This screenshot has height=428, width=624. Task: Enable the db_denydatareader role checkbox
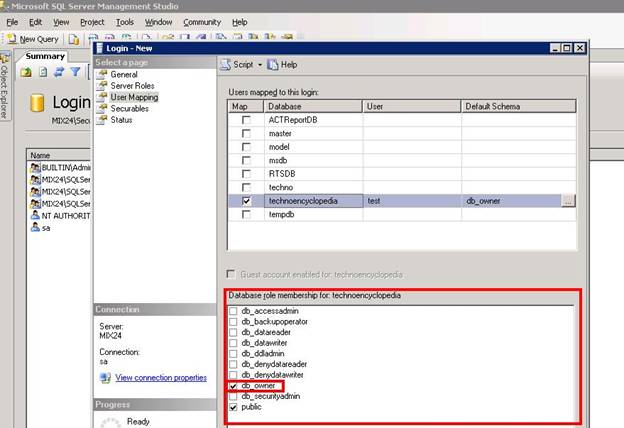pos(233,364)
